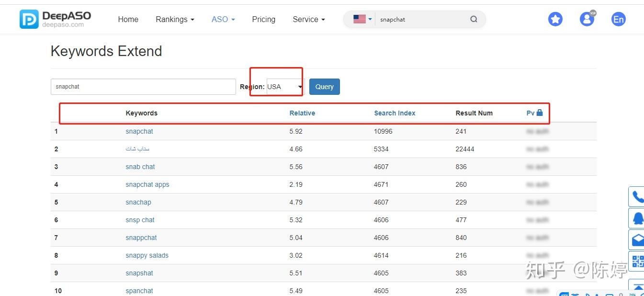Open the Pricing page
This screenshot has height=296, width=644.
[264, 19]
